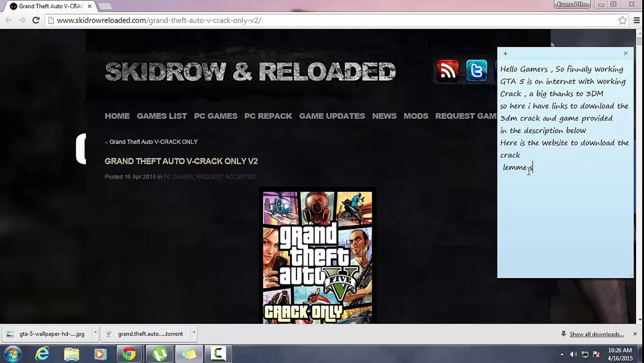Open a new browser tab

click(105, 6)
